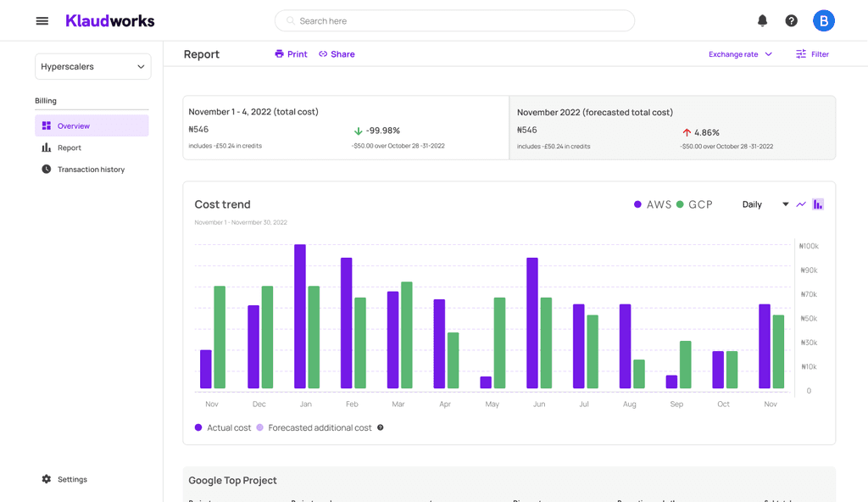Click the printer icon
Viewport: 868px width, 502px height.
pos(279,53)
